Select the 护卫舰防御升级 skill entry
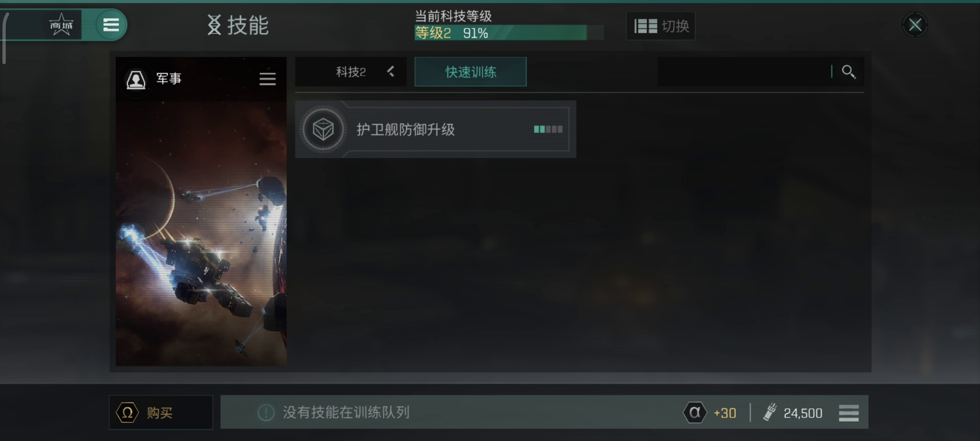 [435, 129]
